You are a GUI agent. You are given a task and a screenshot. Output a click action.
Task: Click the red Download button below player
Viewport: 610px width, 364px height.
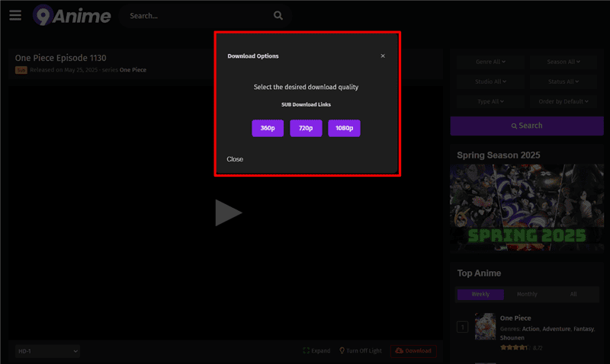413,351
